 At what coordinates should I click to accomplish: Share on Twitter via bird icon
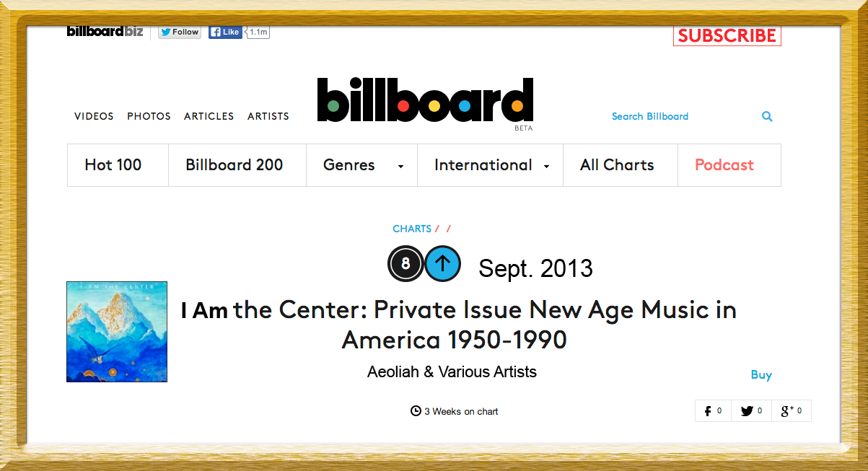point(751,411)
